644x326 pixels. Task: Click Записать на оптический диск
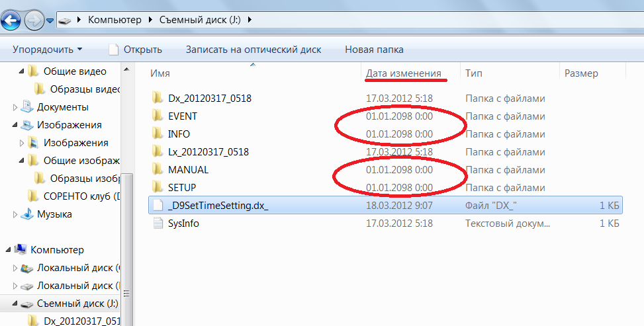[253, 50]
